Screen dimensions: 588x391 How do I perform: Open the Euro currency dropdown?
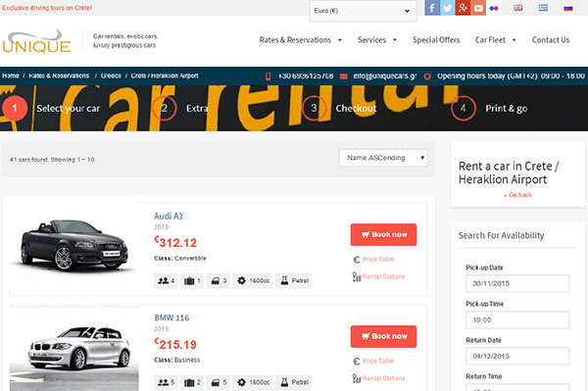(363, 11)
